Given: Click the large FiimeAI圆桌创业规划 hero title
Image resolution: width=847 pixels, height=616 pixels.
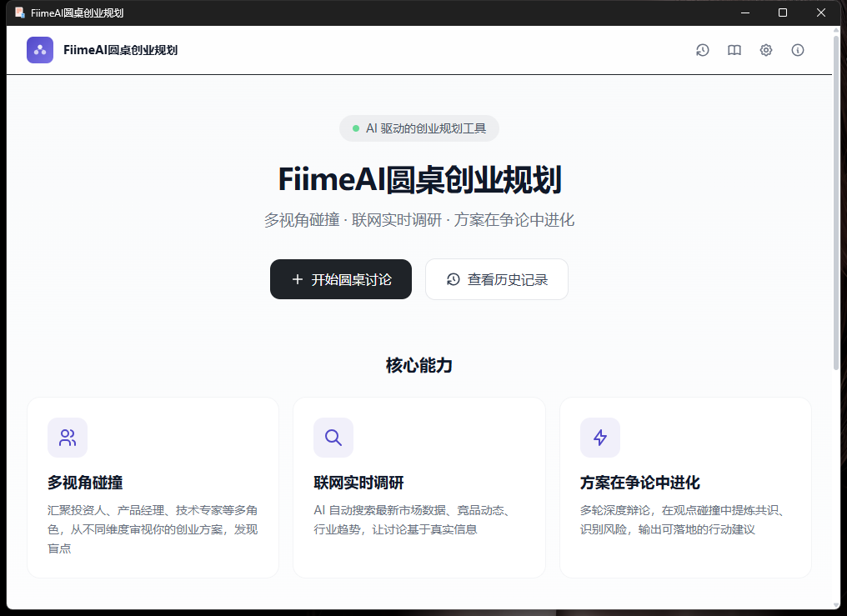Looking at the screenshot, I should (419, 180).
